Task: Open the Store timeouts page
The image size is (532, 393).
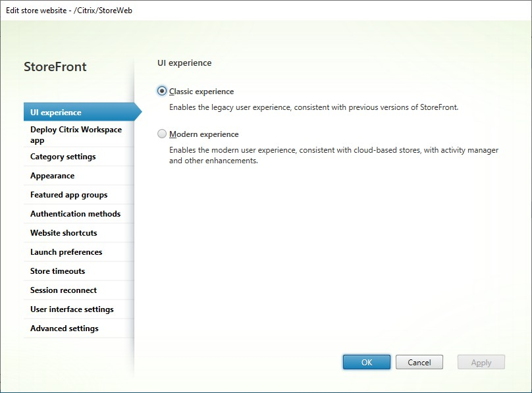Action: tap(58, 271)
